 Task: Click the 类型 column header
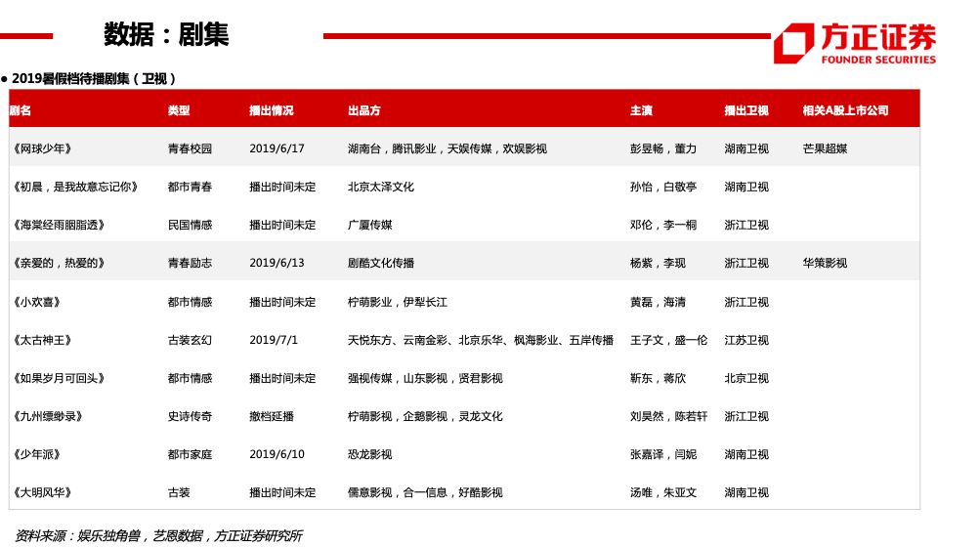point(179,110)
